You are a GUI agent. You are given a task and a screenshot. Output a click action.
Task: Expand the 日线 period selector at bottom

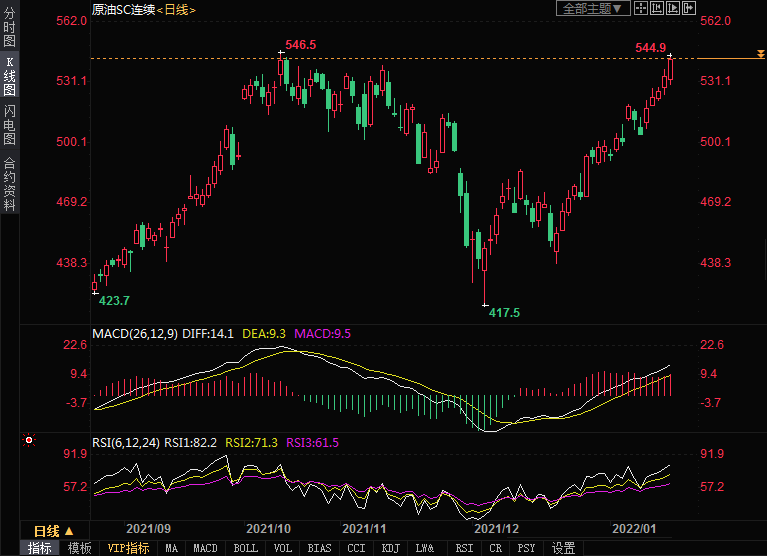[59, 530]
